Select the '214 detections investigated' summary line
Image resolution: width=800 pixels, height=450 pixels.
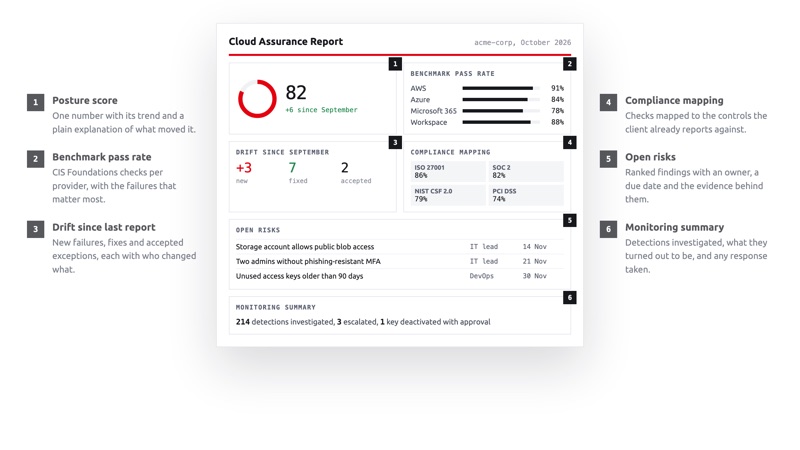(x=363, y=322)
